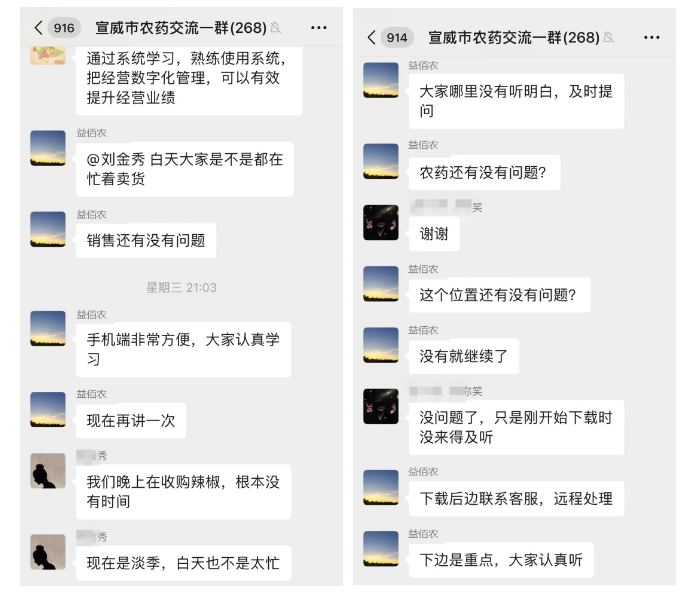Tap back arrow in left chat (916)
This screenshot has width=688, height=596.
[x=39, y=27]
